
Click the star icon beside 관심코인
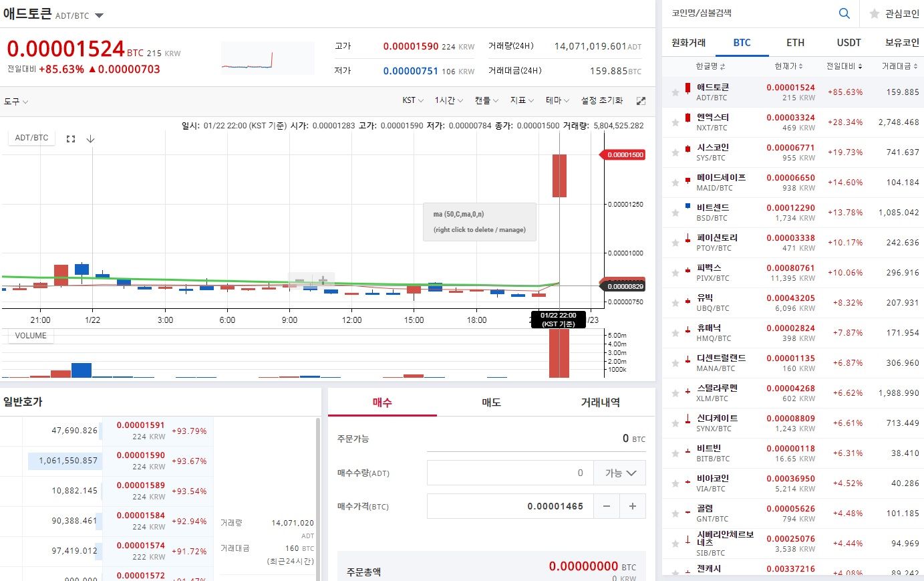click(874, 13)
